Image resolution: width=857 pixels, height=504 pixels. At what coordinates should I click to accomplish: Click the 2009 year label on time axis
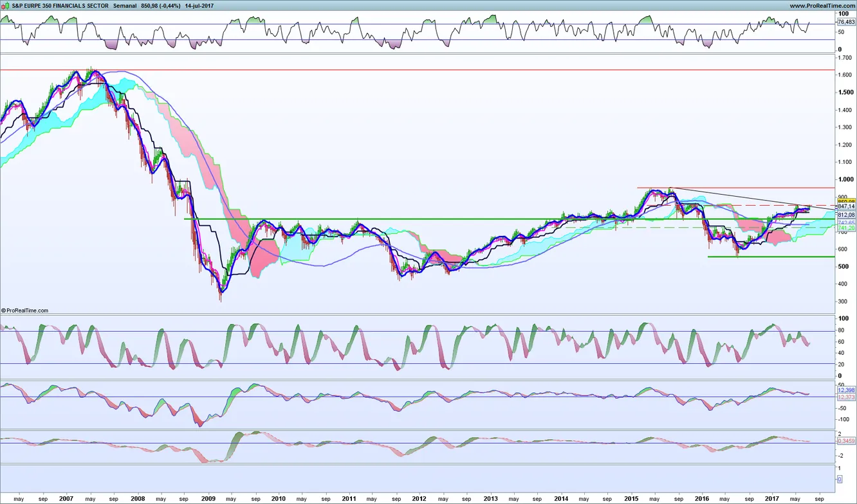coord(208,498)
